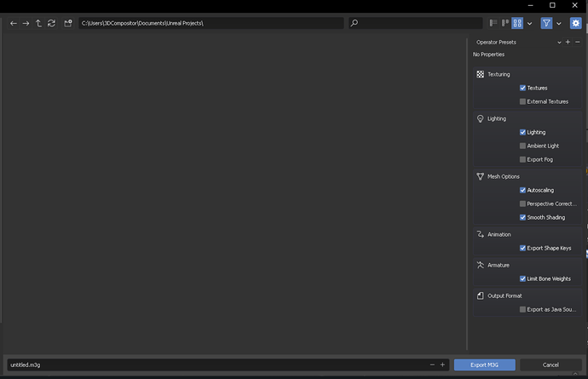Open filter settings dropdown arrow

559,24
